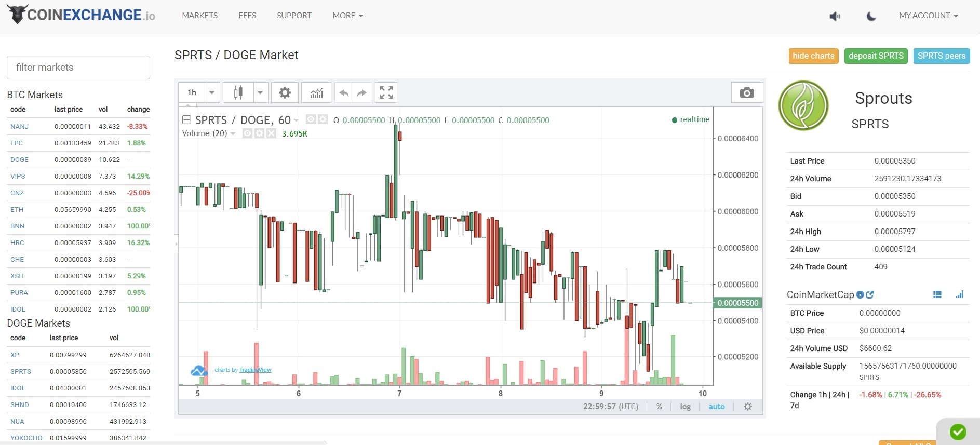Click the realtime status indicator
The height and width of the screenshot is (445, 980).
coord(690,119)
